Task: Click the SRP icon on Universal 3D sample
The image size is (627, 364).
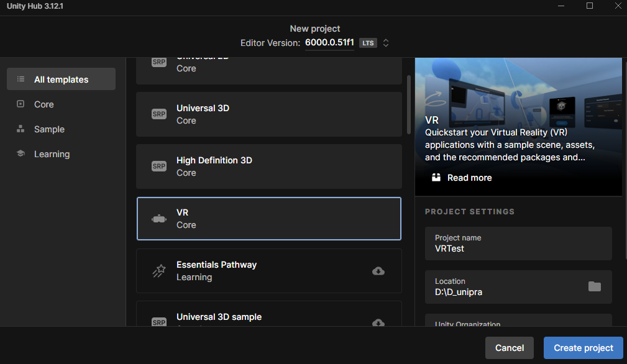Action: coord(158,322)
